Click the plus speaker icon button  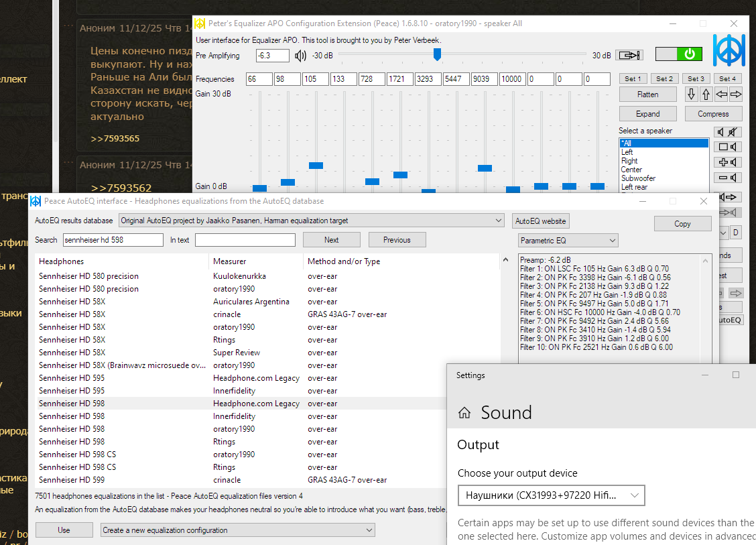click(x=728, y=162)
